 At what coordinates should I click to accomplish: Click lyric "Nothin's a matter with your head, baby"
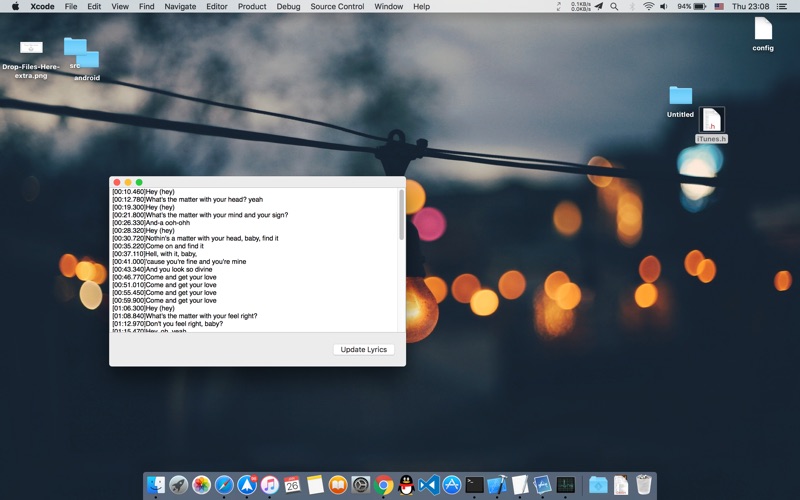tap(203, 238)
